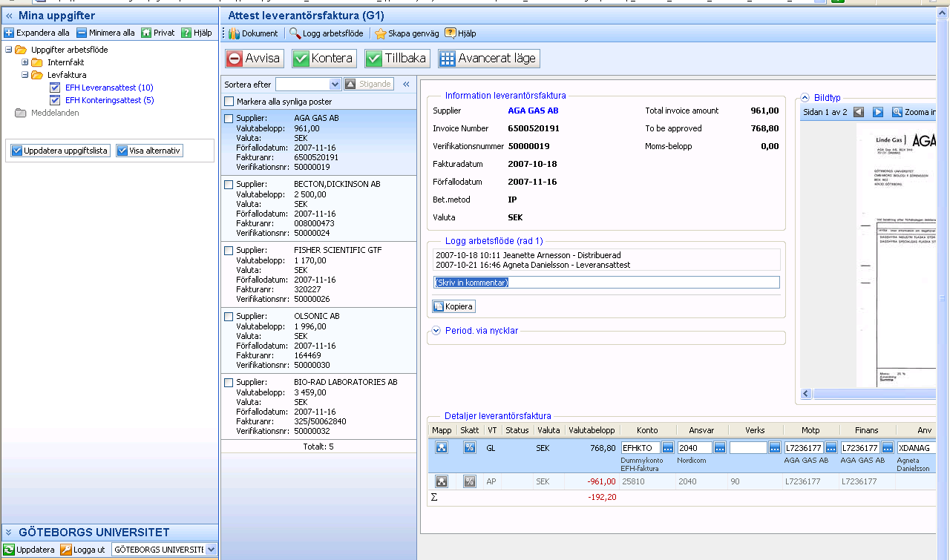Open EFH Leveransattest (10) task

point(109,88)
